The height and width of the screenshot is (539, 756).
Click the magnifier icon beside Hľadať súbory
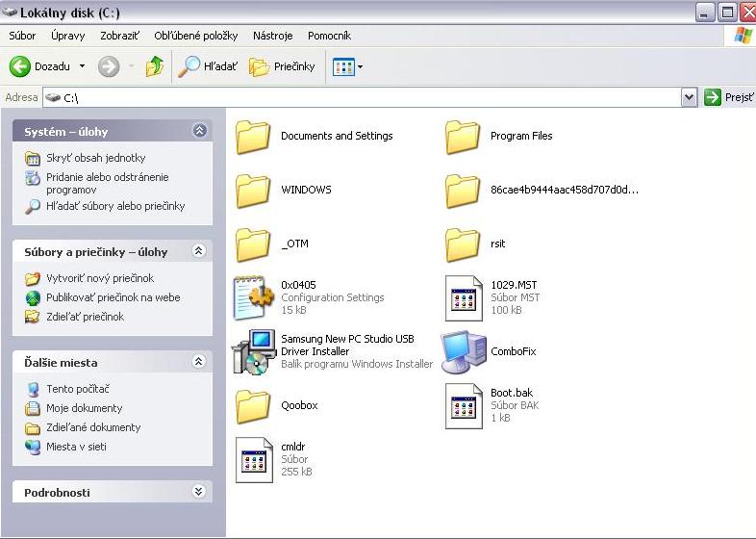(33, 206)
